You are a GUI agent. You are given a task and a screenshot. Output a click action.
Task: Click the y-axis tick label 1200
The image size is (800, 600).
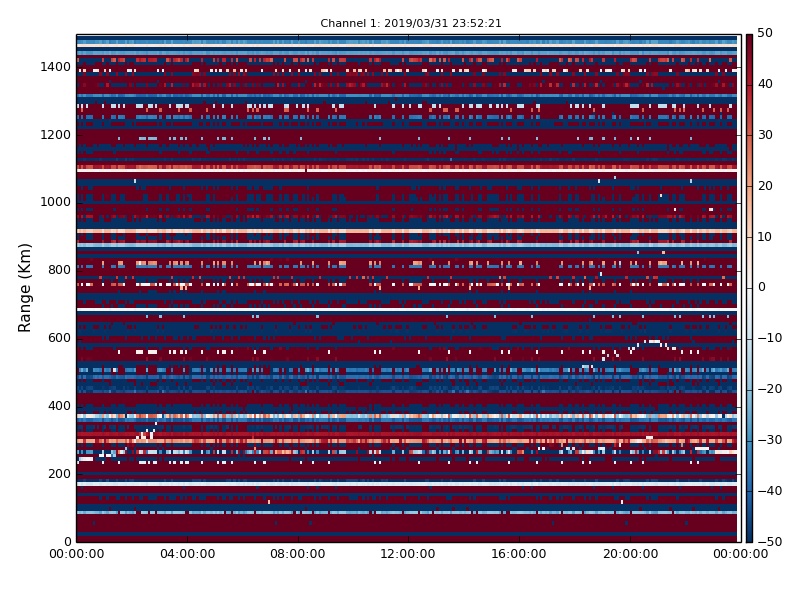56,135
